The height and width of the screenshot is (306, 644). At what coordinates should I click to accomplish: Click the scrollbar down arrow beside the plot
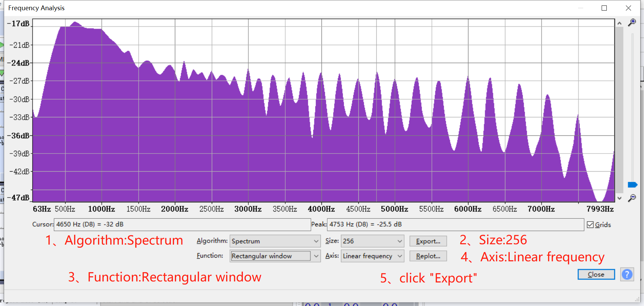point(619,198)
